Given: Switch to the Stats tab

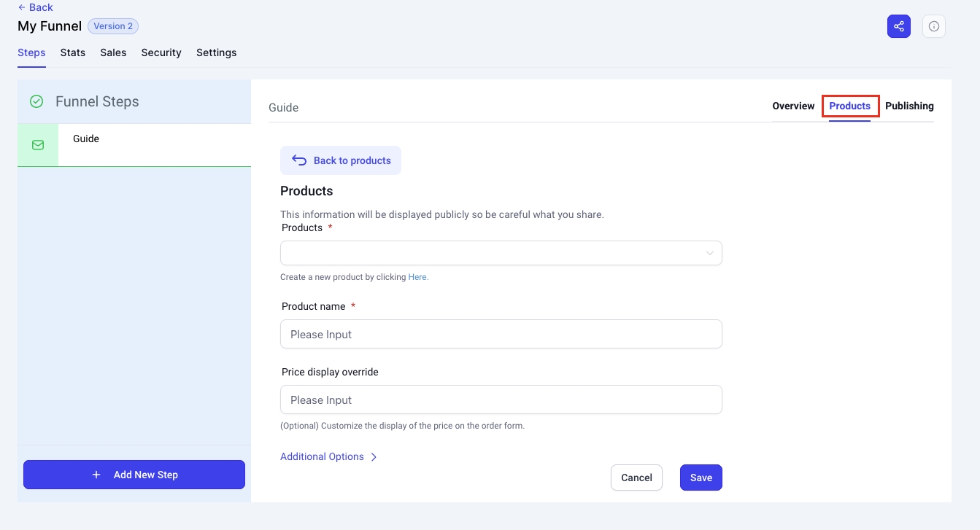Looking at the screenshot, I should [x=73, y=52].
